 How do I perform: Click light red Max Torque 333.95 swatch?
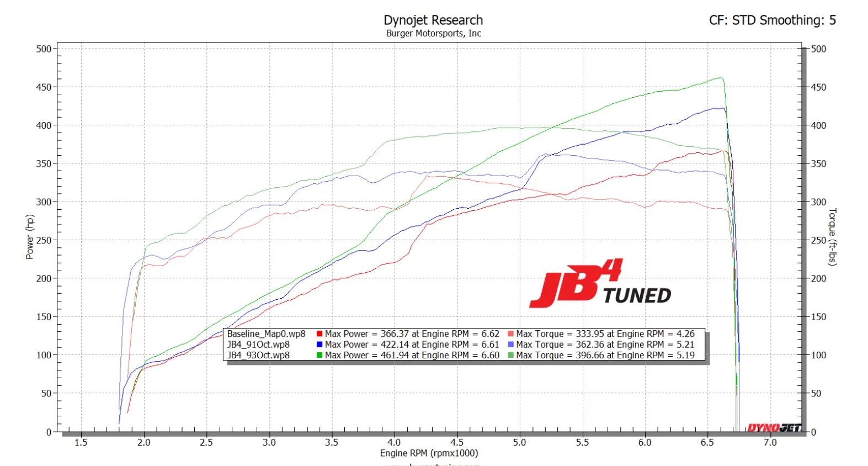tap(510, 334)
